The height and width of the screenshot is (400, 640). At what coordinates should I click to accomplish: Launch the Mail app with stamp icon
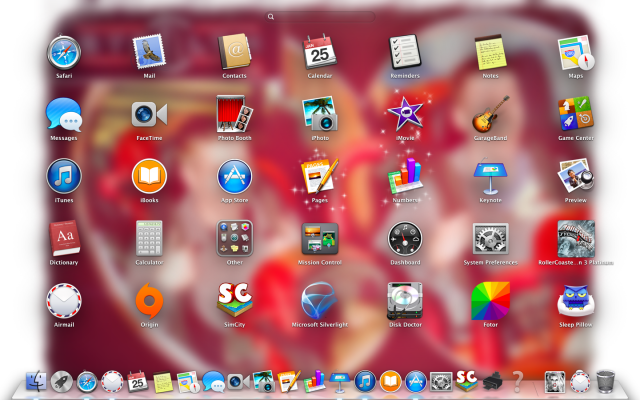(149, 52)
